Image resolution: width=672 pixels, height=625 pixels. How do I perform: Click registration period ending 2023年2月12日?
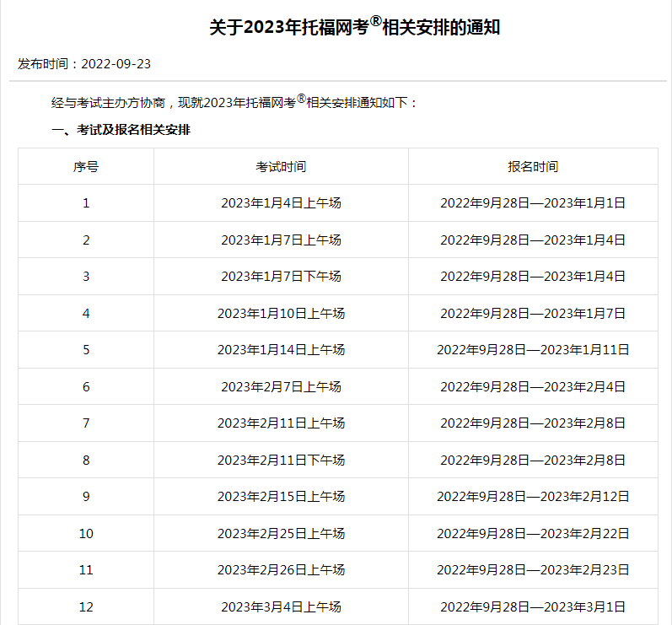[533, 497]
